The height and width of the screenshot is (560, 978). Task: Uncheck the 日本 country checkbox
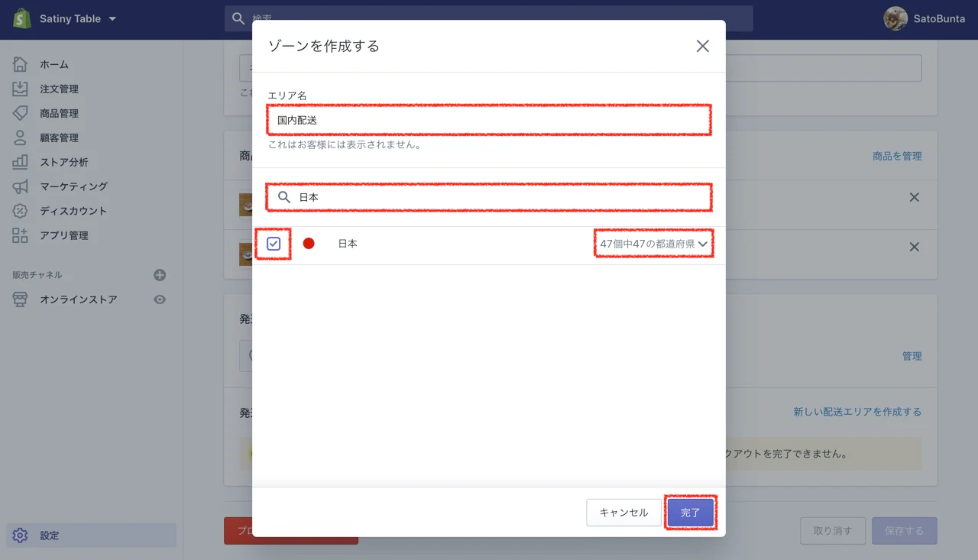point(274,244)
